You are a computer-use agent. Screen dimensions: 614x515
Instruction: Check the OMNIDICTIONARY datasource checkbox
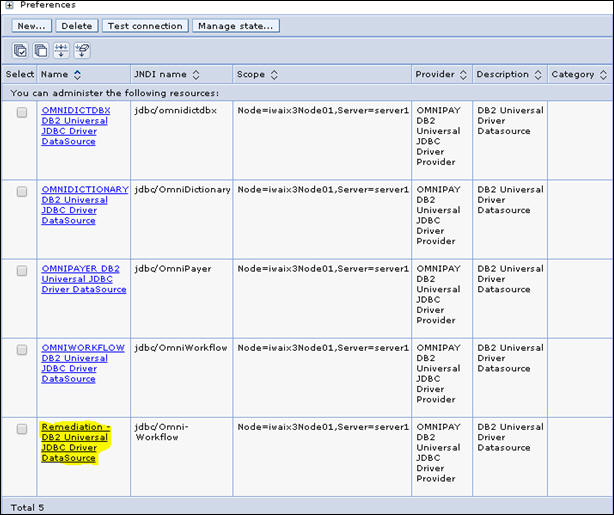pyautogui.click(x=22, y=192)
